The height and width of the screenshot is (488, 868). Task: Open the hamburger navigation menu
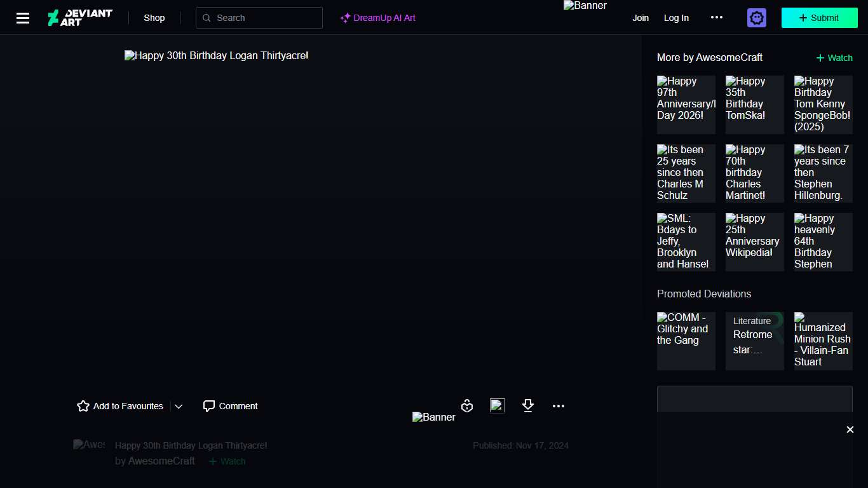pos(23,18)
